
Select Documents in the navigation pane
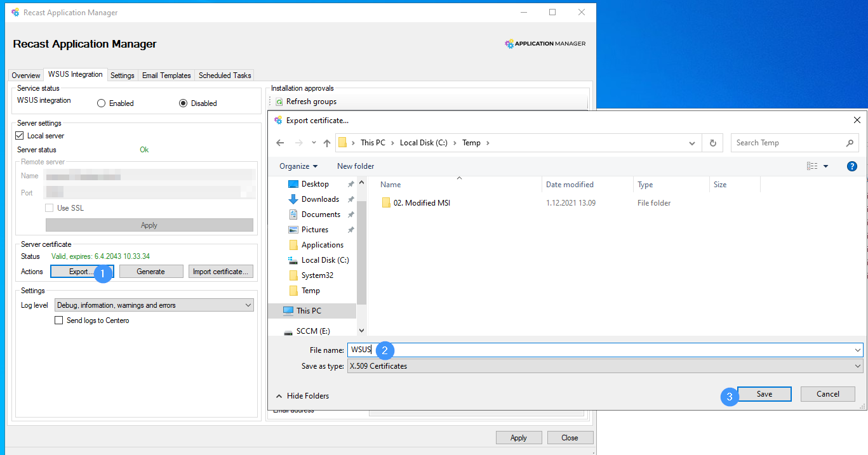click(321, 214)
